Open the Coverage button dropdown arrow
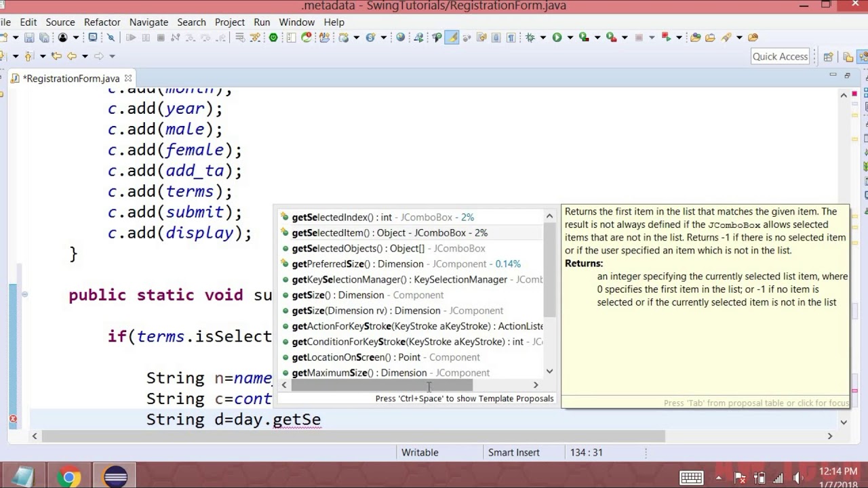The image size is (868, 488). 597,37
